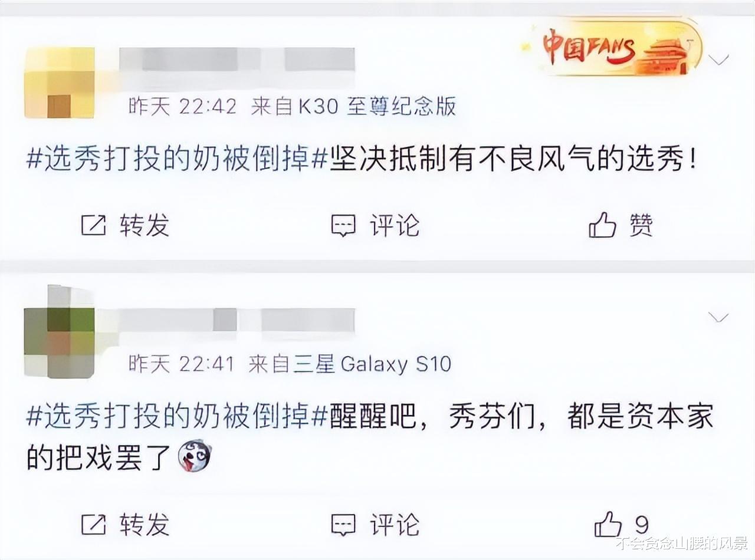Click the comment bubble icon on second post
The width and height of the screenshot is (755, 560).
click(x=343, y=524)
